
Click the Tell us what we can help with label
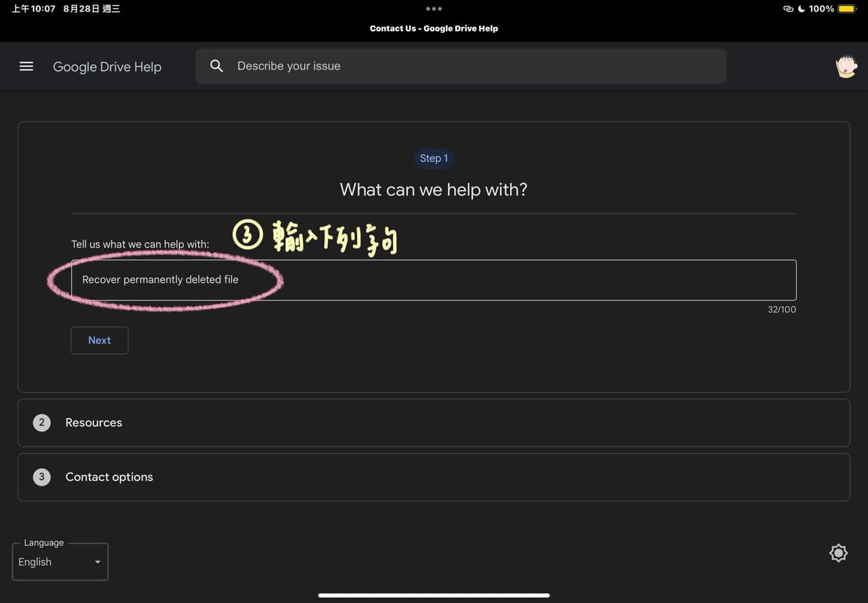point(140,244)
